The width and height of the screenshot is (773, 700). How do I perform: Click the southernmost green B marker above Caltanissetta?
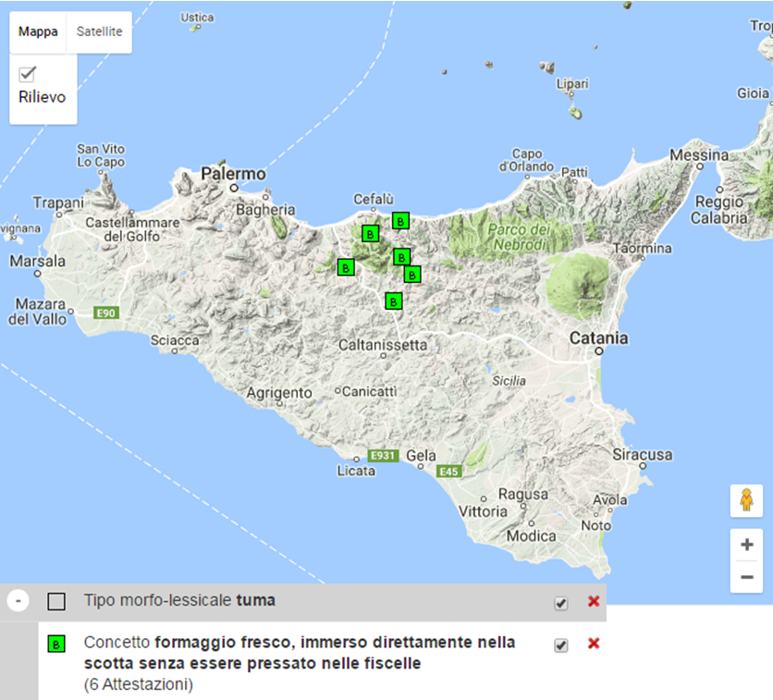[394, 301]
